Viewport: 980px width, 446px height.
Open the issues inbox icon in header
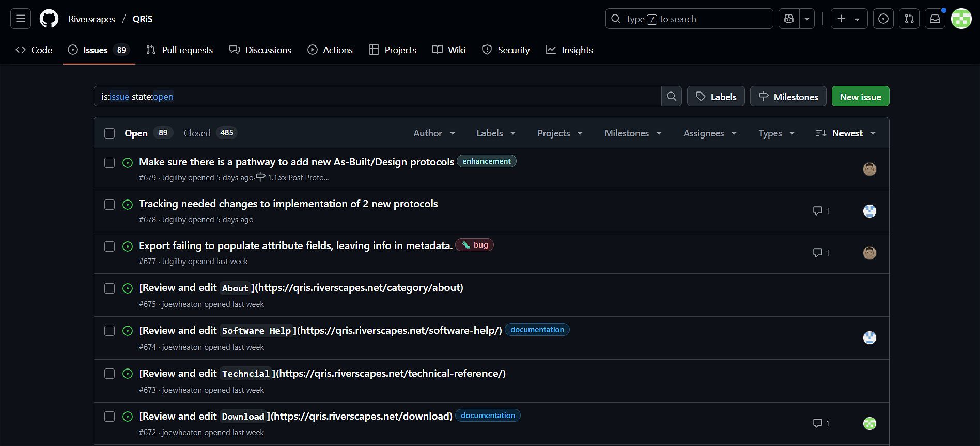tap(883, 19)
